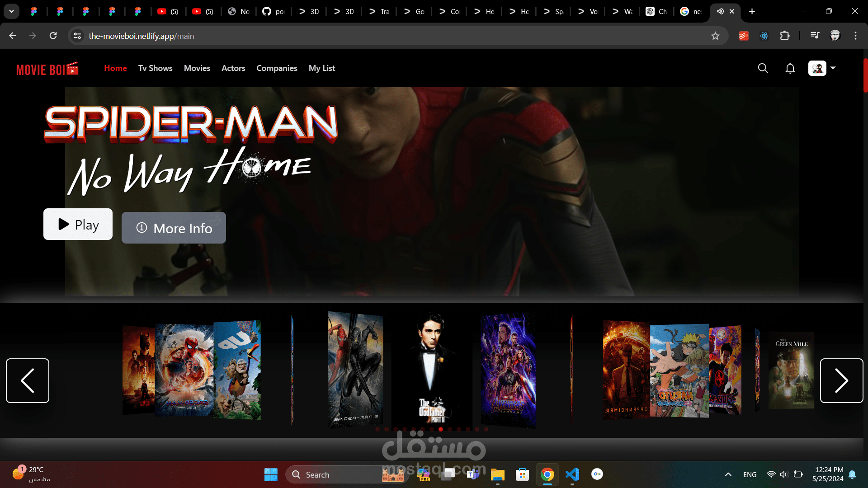868x488 pixels.
Task: Click the More Info button
Action: pos(174,228)
